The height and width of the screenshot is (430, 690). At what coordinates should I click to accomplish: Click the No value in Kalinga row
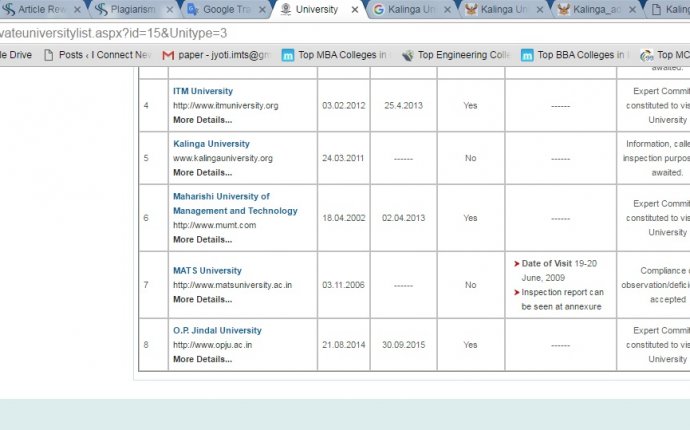coord(470,158)
